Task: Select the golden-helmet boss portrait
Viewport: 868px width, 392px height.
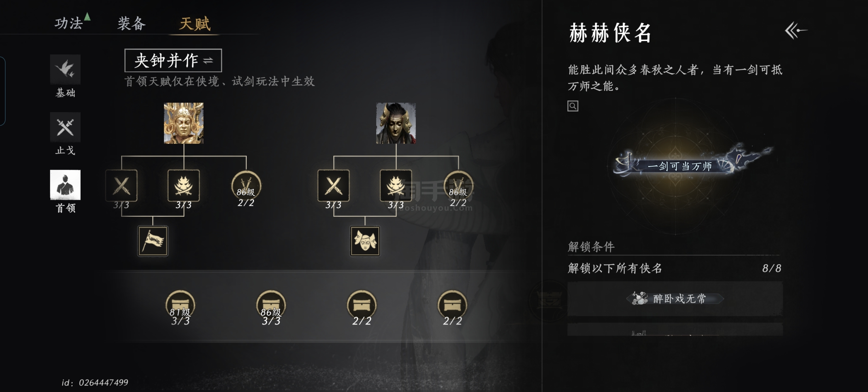Action: 184,123
